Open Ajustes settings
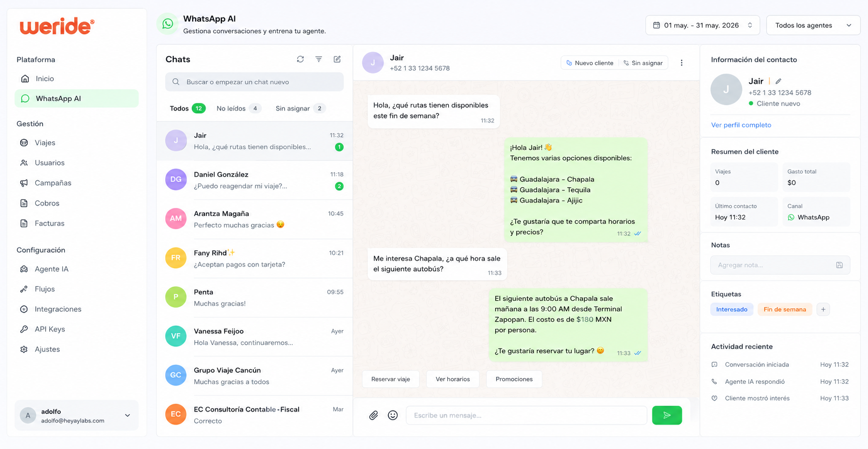The height and width of the screenshot is (449, 868). [77, 349]
